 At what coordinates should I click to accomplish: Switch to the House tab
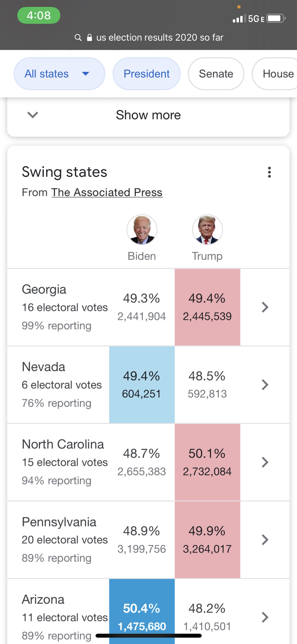click(278, 74)
